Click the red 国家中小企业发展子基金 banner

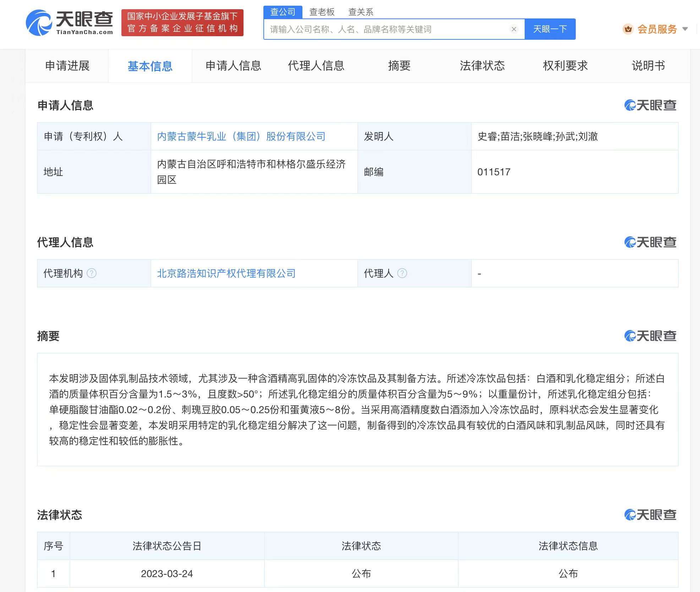click(182, 23)
